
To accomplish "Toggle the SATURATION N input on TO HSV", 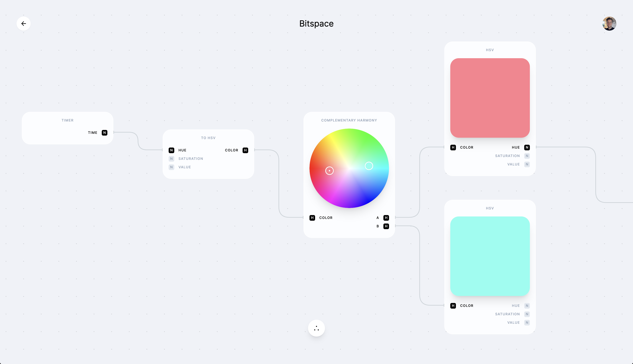I will coord(171,158).
